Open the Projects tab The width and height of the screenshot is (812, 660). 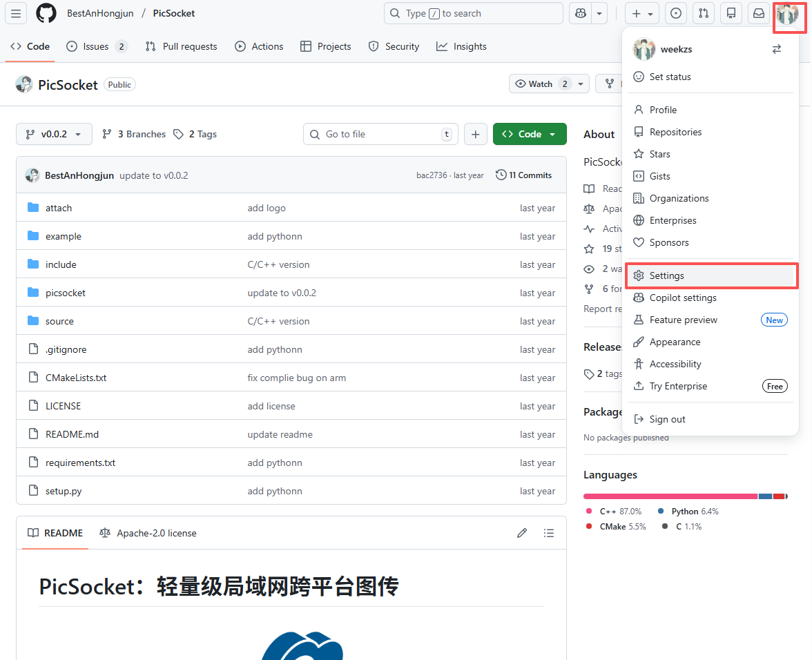tap(326, 46)
